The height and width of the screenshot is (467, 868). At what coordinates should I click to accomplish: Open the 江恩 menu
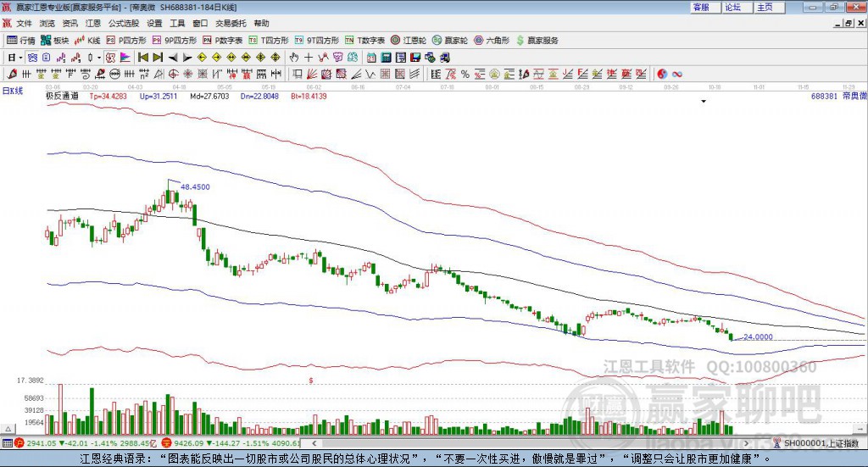click(x=92, y=23)
